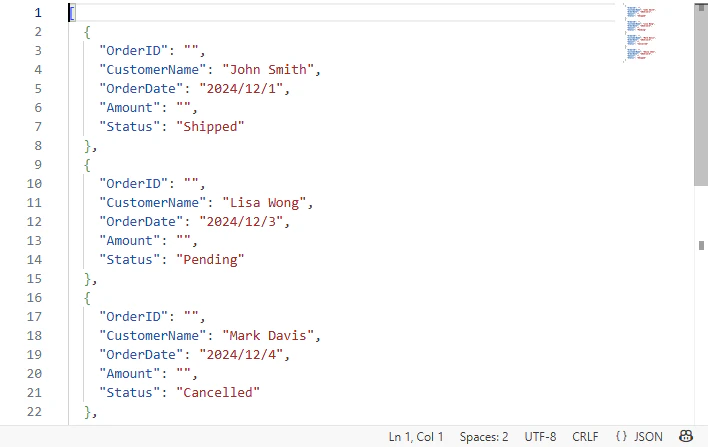Click the "Mark Davis" customer name
The width and height of the screenshot is (708, 447).
coord(268,335)
